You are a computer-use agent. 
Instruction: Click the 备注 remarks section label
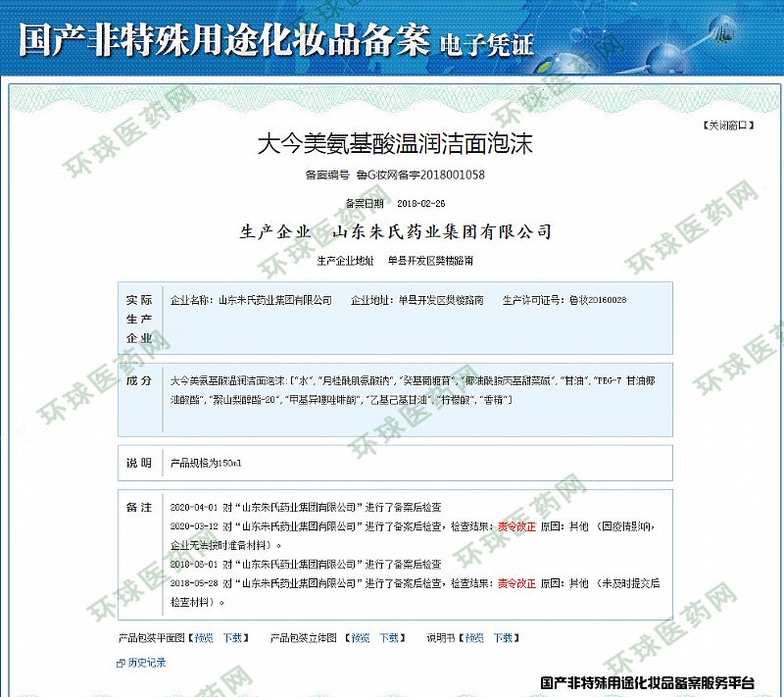[x=139, y=507]
